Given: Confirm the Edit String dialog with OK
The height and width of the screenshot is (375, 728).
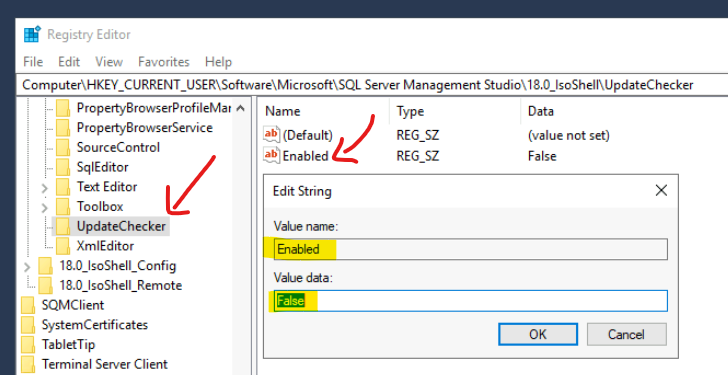Looking at the screenshot, I should [x=538, y=334].
